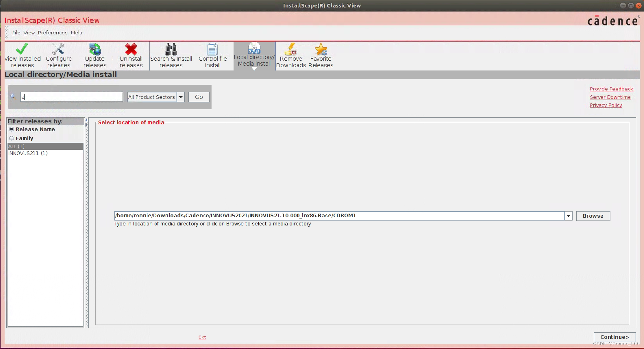This screenshot has height=349, width=644.
Task: Expand the media location path dropdown
Action: [x=568, y=216]
